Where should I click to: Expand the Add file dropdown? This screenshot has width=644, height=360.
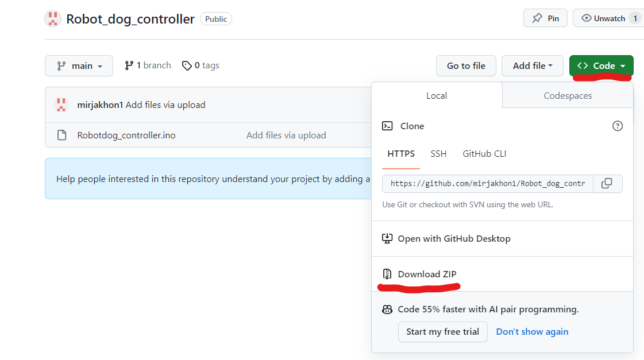pos(532,66)
